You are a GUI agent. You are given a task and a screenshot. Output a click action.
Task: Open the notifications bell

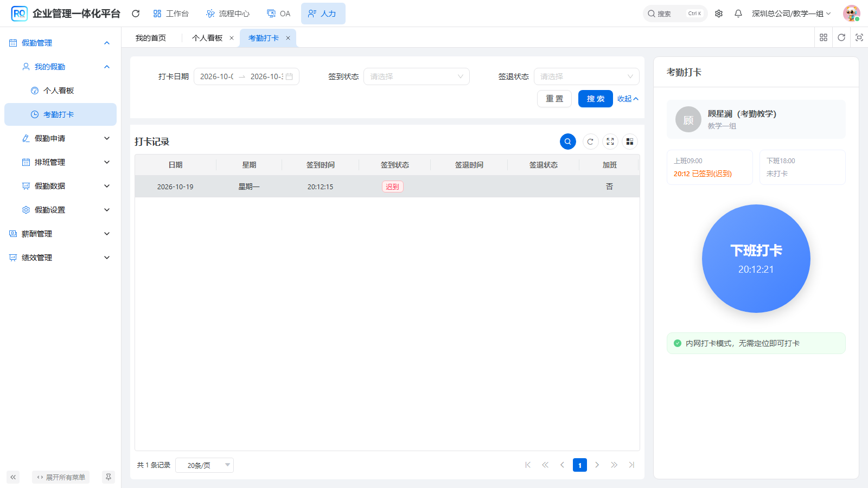[x=738, y=14]
